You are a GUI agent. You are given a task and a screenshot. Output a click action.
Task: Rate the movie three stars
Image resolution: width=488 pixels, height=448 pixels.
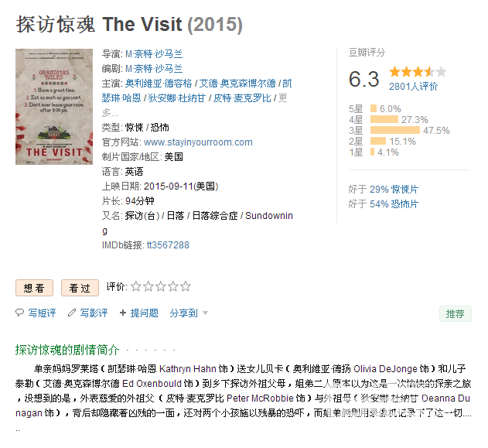coord(161,286)
